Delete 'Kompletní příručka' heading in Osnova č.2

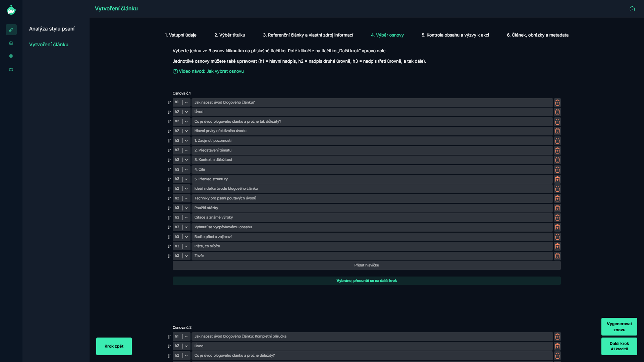557,337
